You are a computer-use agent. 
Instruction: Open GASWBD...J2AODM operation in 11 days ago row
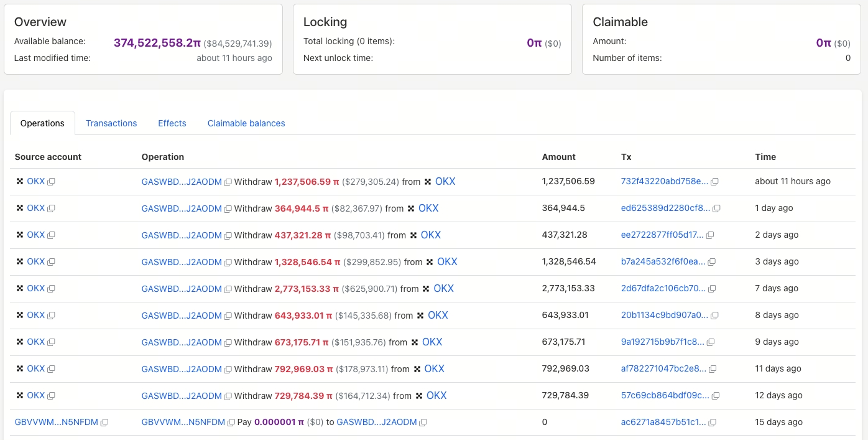[x=182, y=369]
